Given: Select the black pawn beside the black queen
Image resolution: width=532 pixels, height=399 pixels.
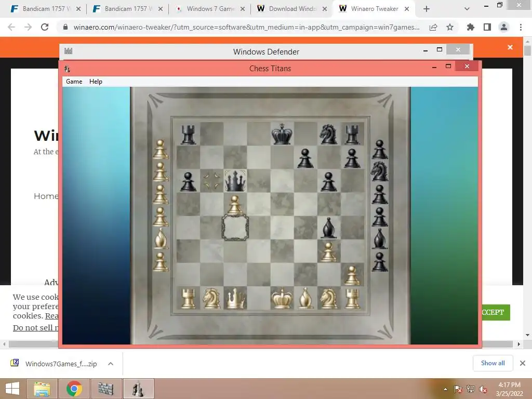Looking at the screenshot, I should tap(189, 181).
